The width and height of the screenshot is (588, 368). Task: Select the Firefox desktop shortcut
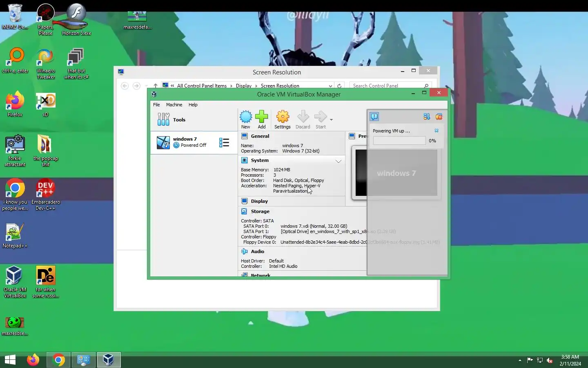(15, 104)
